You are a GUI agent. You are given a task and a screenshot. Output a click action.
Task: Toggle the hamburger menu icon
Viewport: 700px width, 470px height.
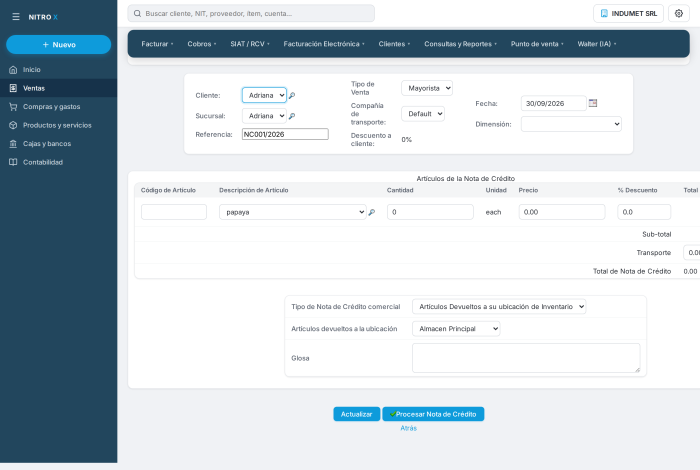coord(16,17)
